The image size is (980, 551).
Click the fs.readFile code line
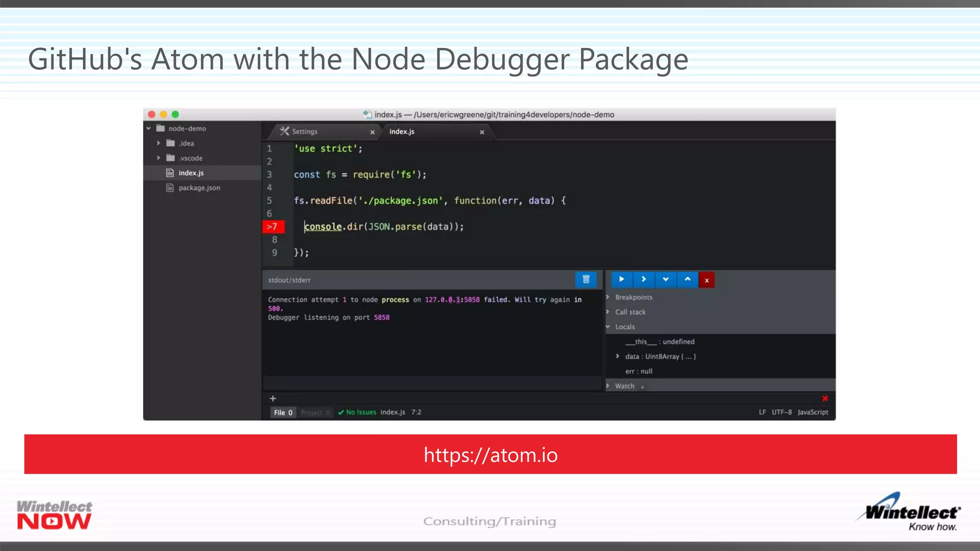[x=430, y=201]
